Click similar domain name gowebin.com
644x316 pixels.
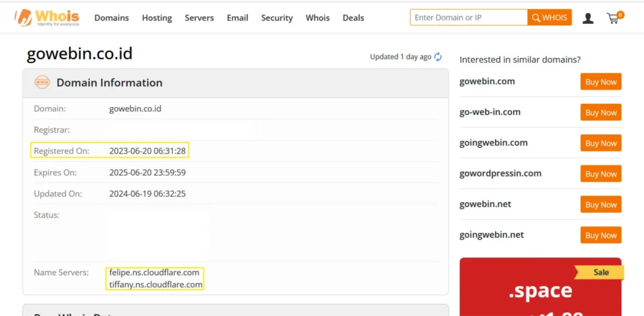(x=487, y=81)
